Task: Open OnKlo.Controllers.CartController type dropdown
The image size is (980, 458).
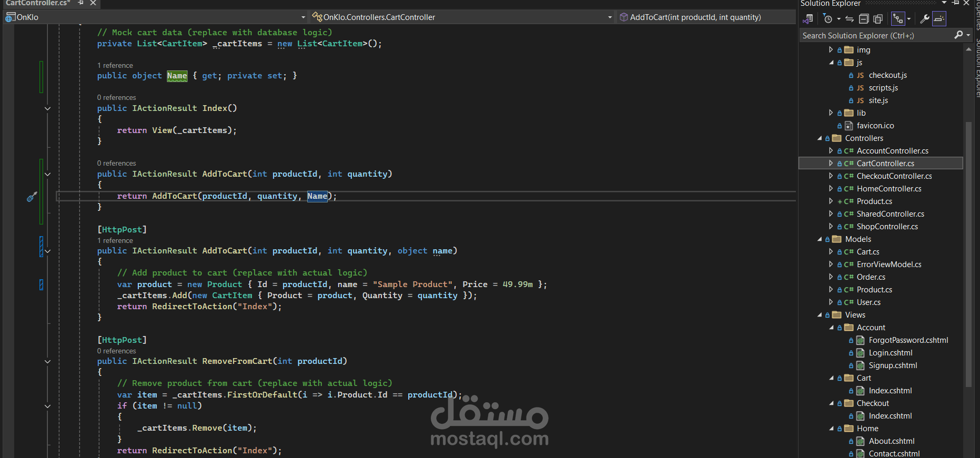Action: [x=610, y=17]
